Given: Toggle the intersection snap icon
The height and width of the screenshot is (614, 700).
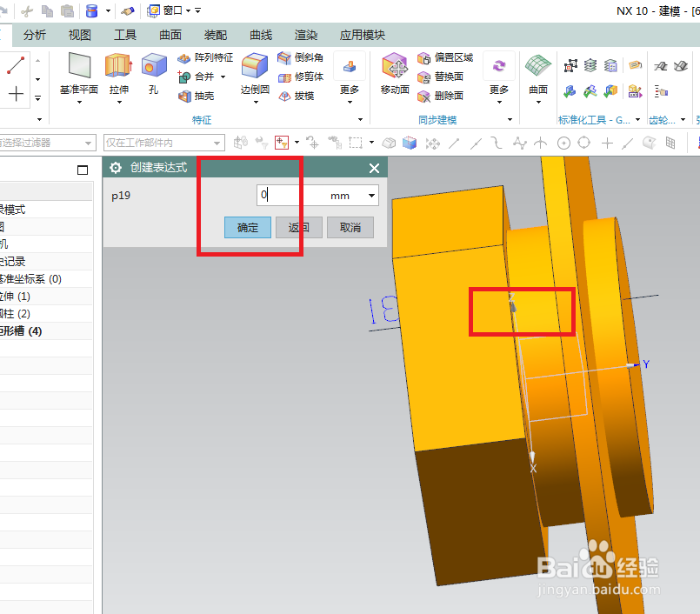Looking at the screenshot, I should [541, 143].
